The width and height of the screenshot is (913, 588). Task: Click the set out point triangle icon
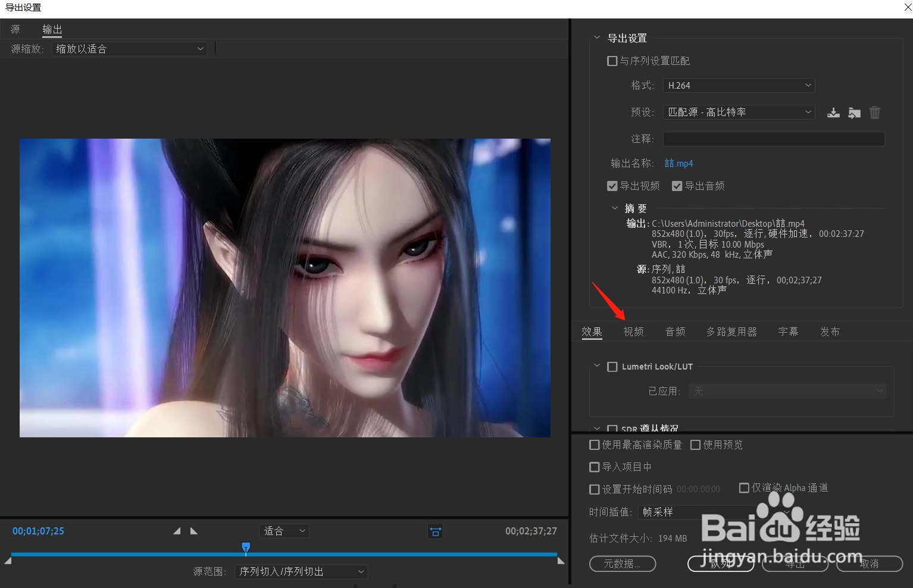[x=193, y=531]
